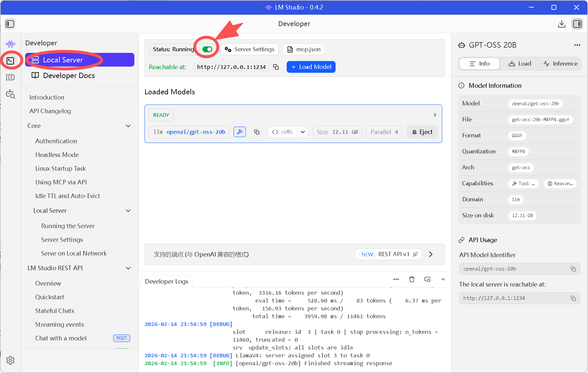Copy the Reachable at server address
Screen dimensions: 588x373
(276, 67)
